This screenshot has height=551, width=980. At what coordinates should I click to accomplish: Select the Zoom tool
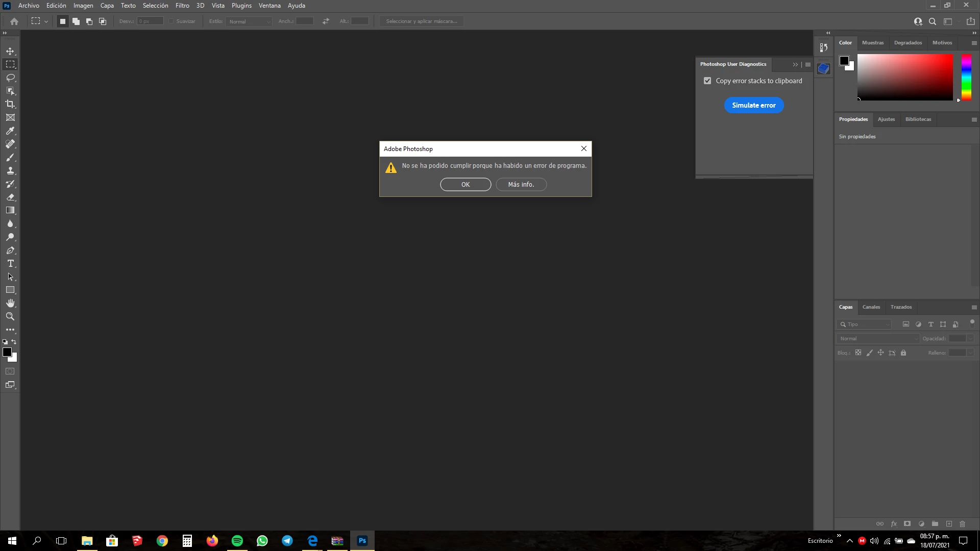pos(10,316)
